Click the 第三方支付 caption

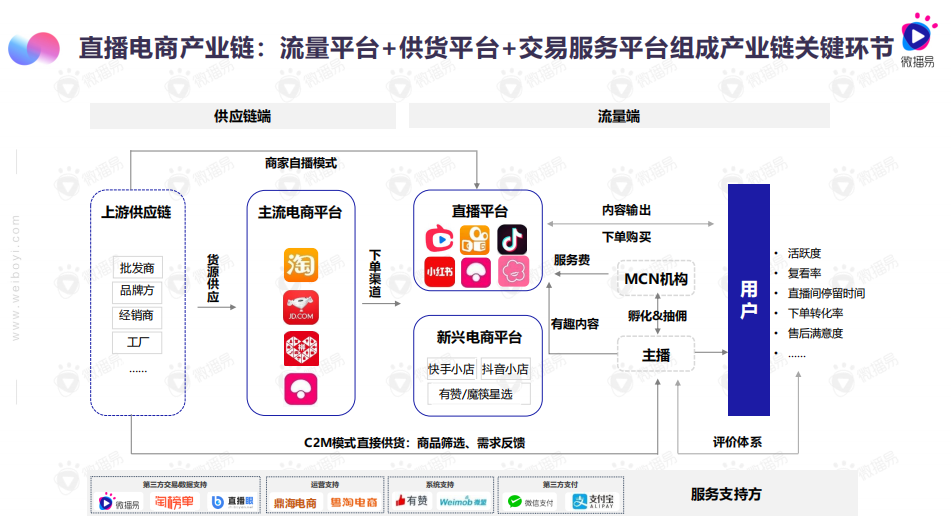pos(560,484)
